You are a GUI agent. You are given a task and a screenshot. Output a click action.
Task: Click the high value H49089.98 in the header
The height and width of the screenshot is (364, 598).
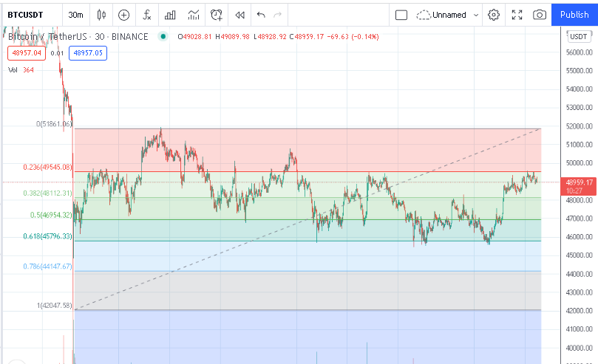tap(232, 37)
